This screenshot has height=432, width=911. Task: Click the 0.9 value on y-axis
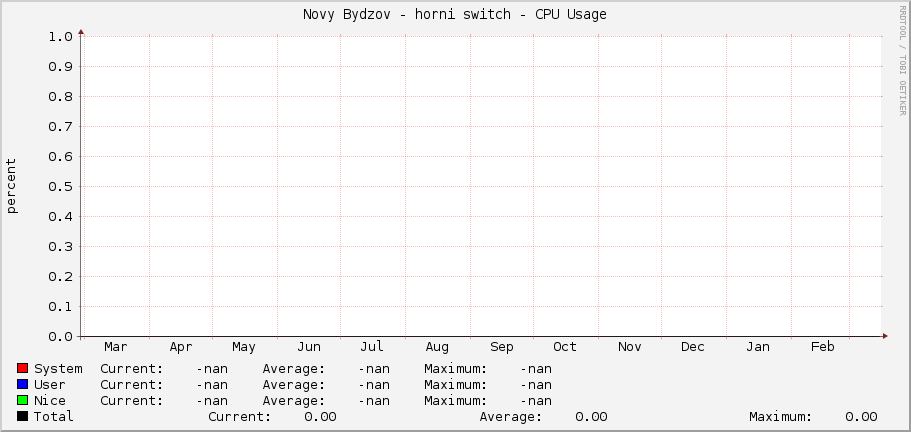[60, 67]
